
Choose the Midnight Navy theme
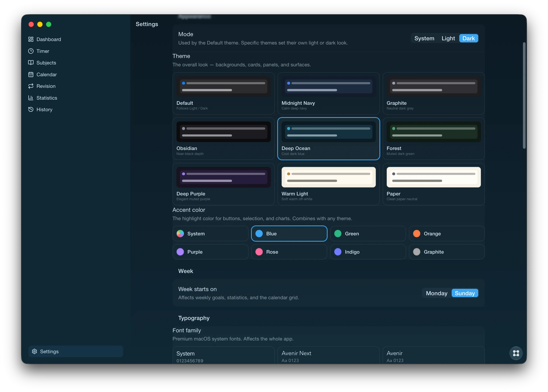[329, 93]
